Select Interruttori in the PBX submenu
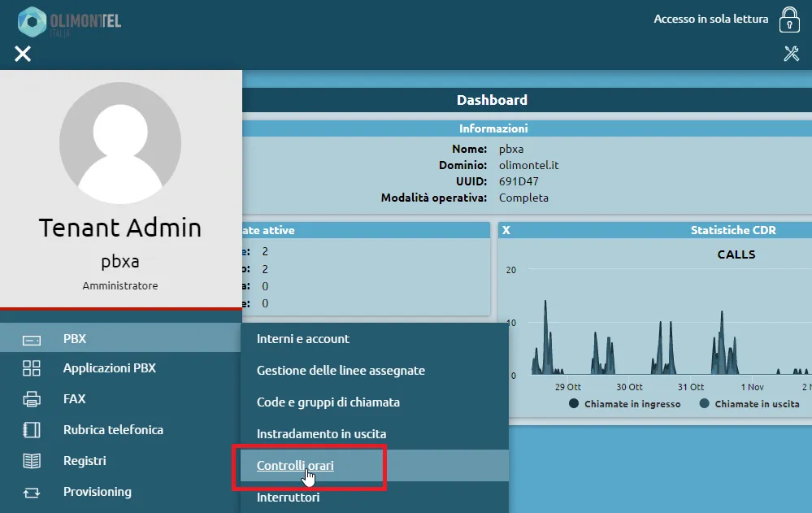Viewport: 812px width, 513px height. [x=288, y=498]
